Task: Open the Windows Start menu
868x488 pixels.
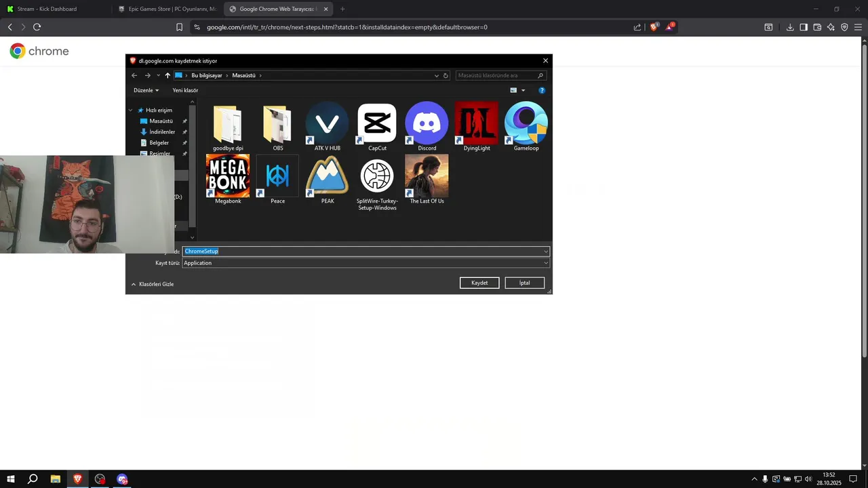Action: (x=10, y=479)
